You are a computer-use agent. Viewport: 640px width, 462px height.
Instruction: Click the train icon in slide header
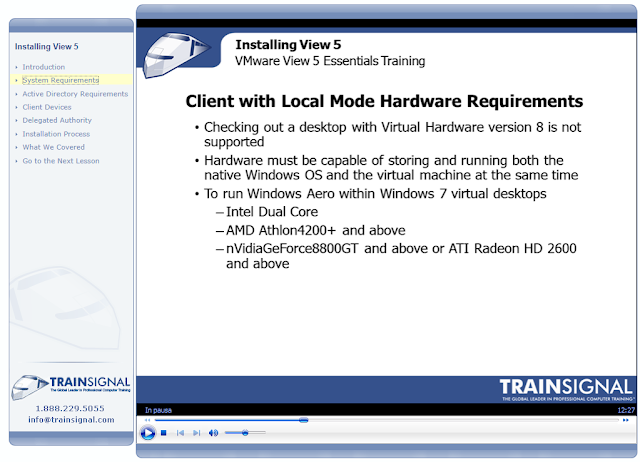coord(176,55)
